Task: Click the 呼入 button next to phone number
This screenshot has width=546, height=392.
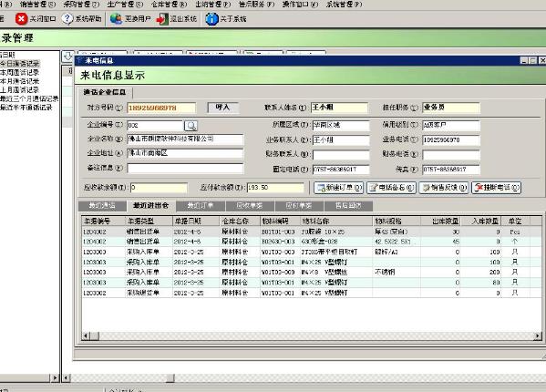Action: (x=222, y=108)
